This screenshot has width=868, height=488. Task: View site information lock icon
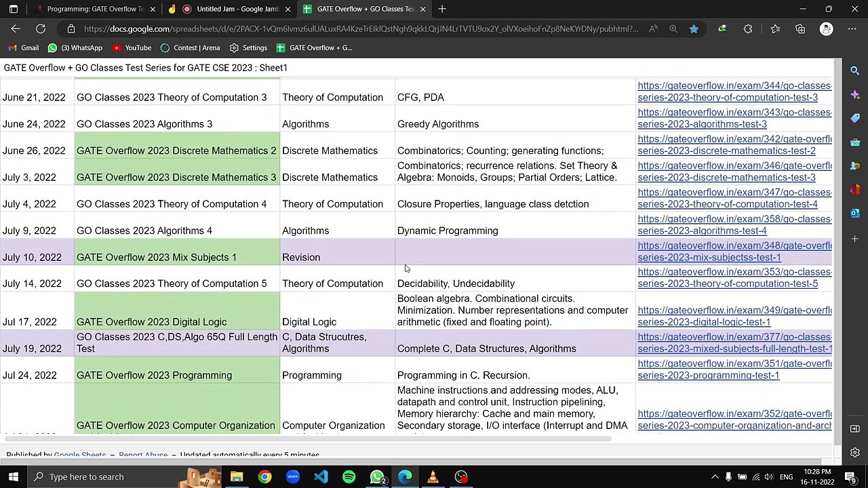click(71, 29)
